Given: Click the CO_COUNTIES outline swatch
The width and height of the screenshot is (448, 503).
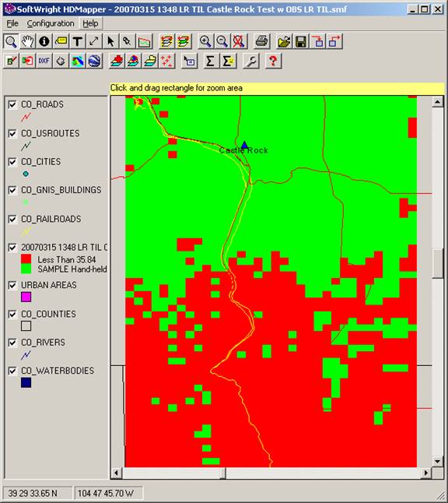Looking at the screenshot, I should pyautogui.click(x=26, y=326).
